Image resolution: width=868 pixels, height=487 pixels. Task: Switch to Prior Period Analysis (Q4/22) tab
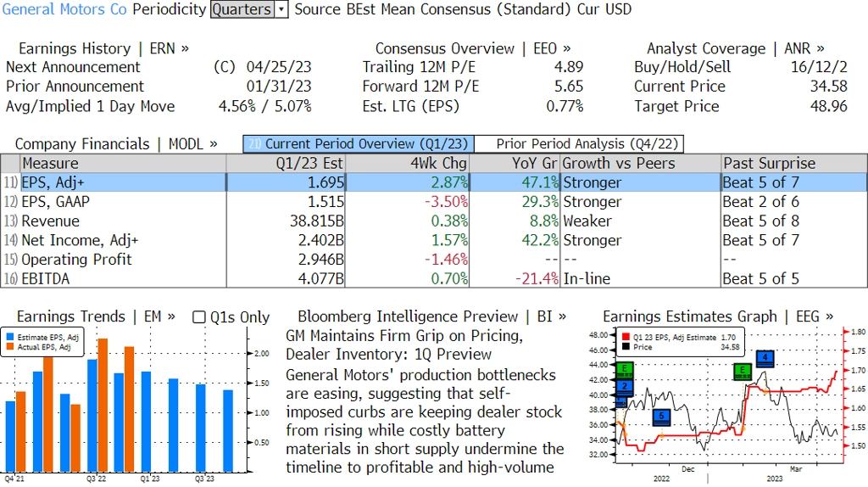pos(580,144)
